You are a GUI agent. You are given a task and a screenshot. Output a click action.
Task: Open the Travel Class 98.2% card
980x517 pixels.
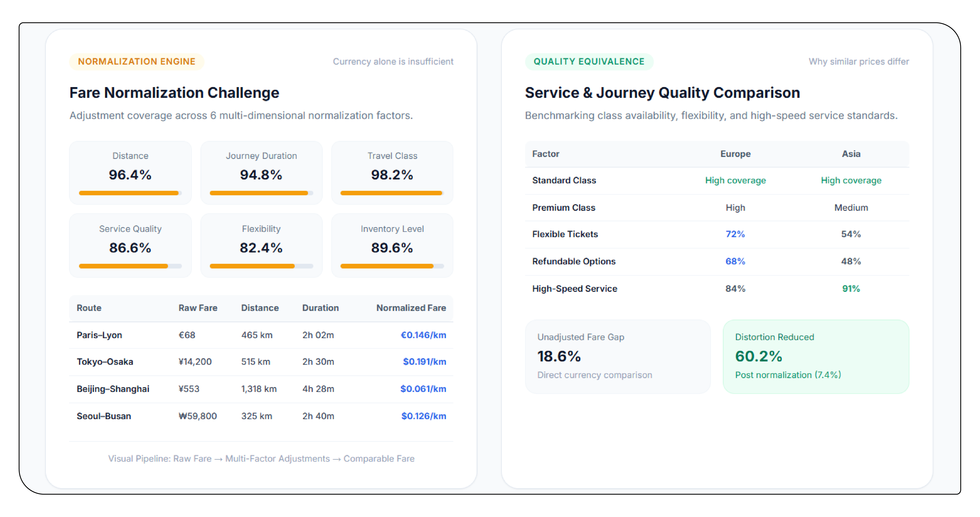coord(392,173)
